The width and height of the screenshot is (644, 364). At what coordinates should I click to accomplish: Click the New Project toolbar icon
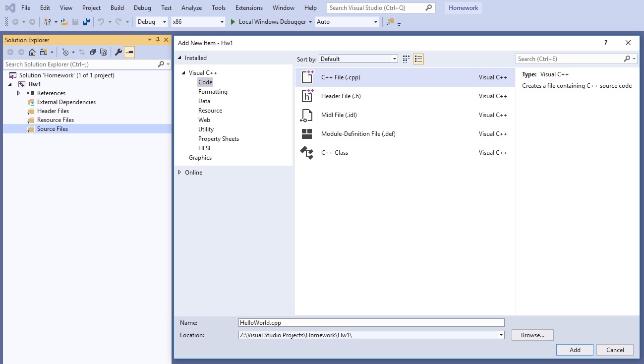[48, 22]
